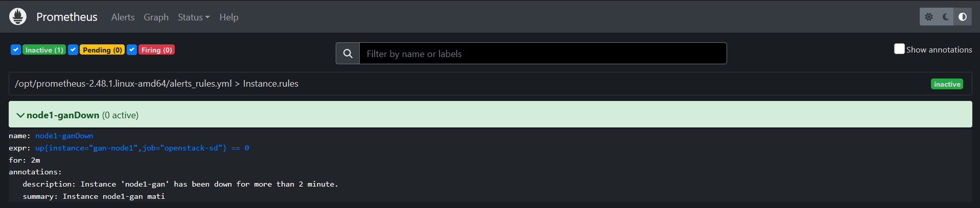Screen dimensions: 980x208
Task: Open the up{instance="gan-node1"} expression link
Action: (142, 148)
